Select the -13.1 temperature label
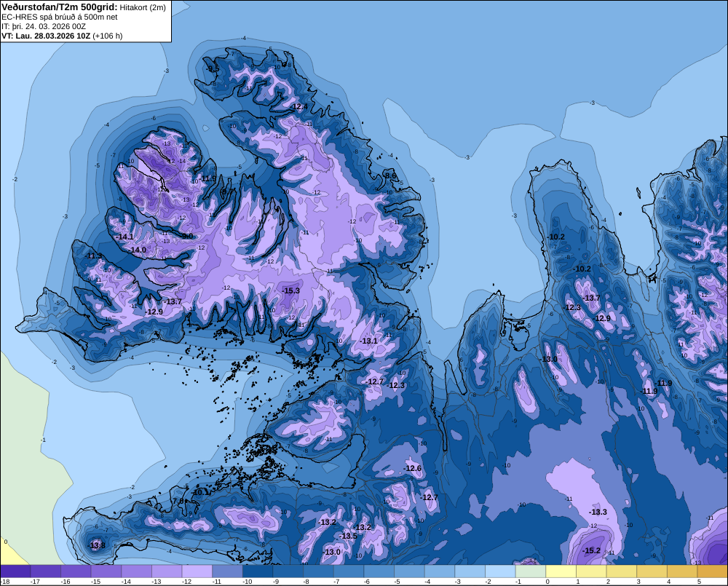 click(368, 341)
